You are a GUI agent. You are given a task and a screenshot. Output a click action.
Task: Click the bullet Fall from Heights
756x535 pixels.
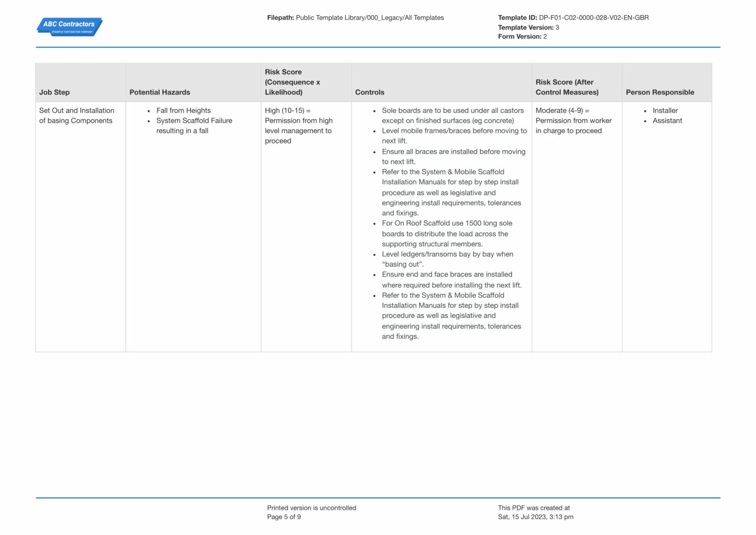point(183,110)
